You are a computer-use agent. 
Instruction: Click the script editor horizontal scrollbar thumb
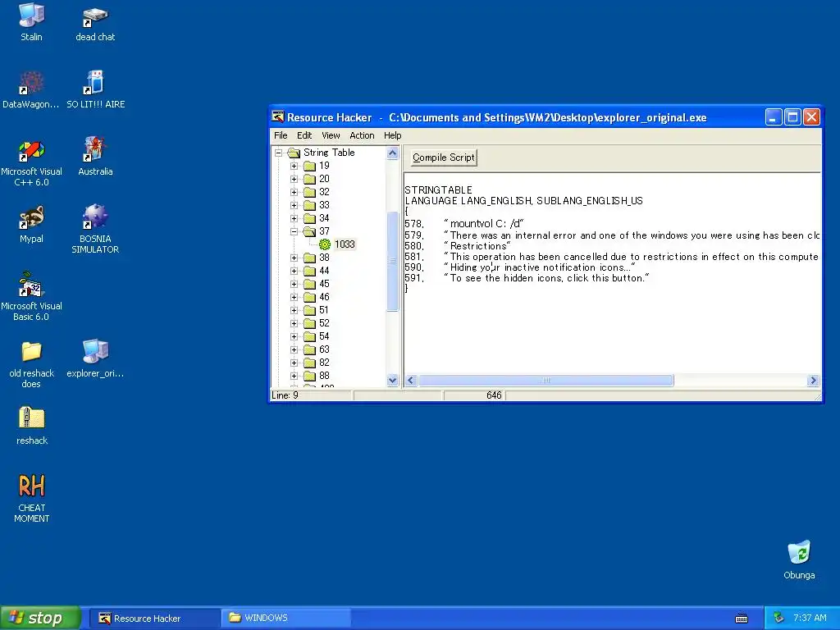(x=546, y=381)
